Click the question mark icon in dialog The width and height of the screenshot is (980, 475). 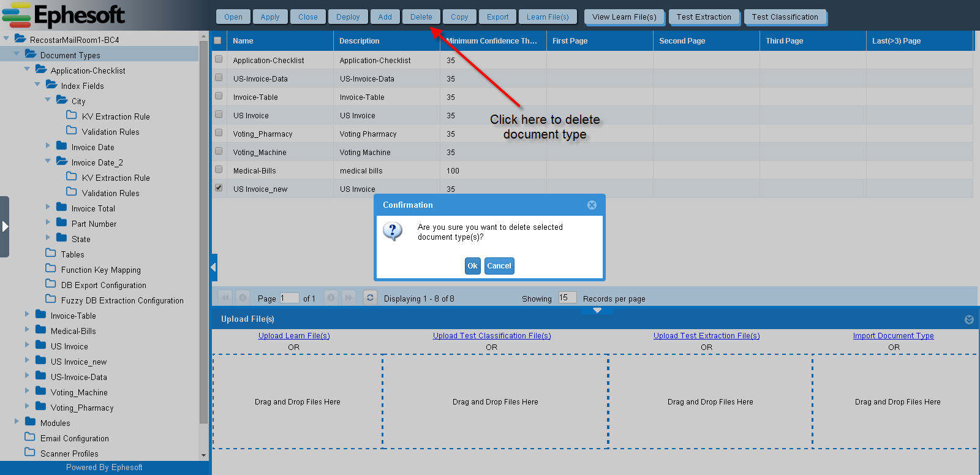(393, 231)
